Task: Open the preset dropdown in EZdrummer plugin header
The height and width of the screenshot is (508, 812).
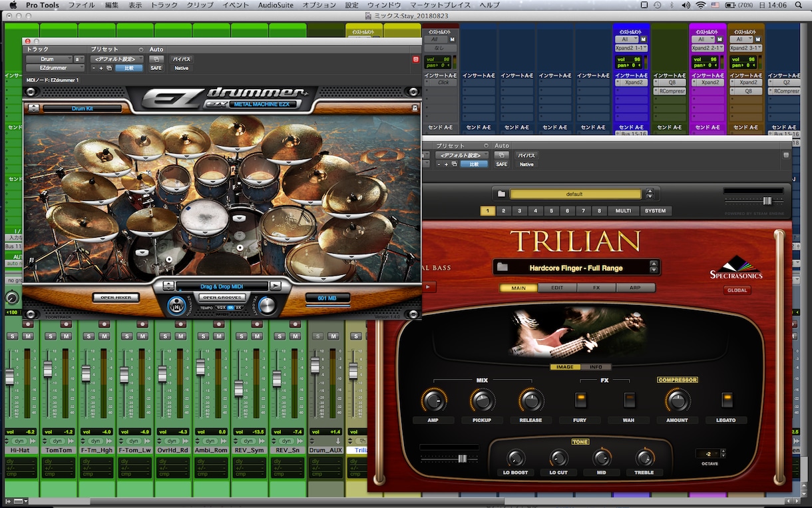Action: click(x=117, y=59)
